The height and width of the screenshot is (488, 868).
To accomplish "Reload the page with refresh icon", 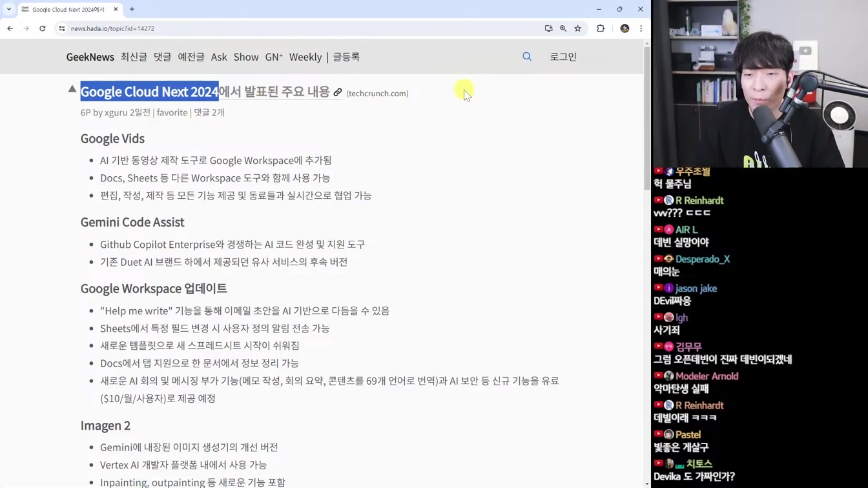I will tap(43, 28).
